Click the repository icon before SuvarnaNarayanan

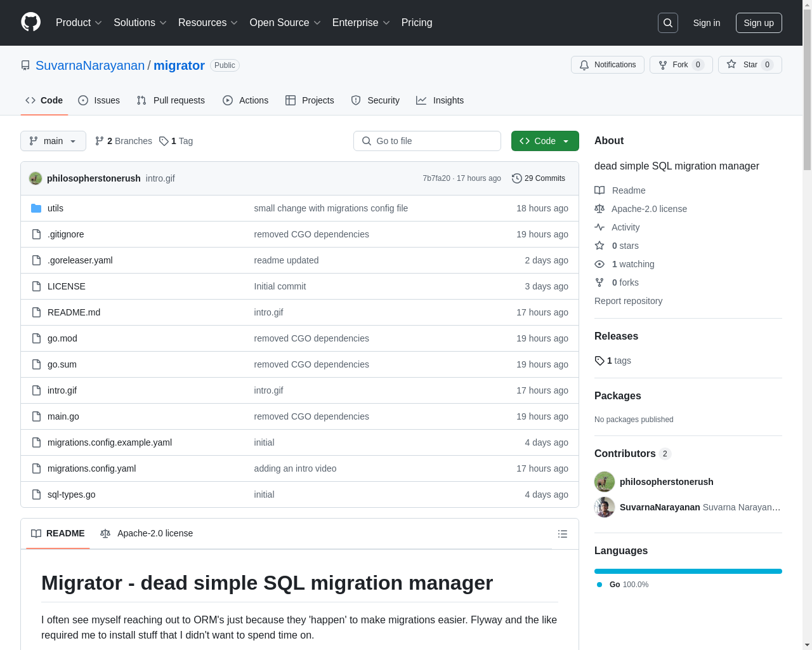pyautogui.click(x=25, y=65)
